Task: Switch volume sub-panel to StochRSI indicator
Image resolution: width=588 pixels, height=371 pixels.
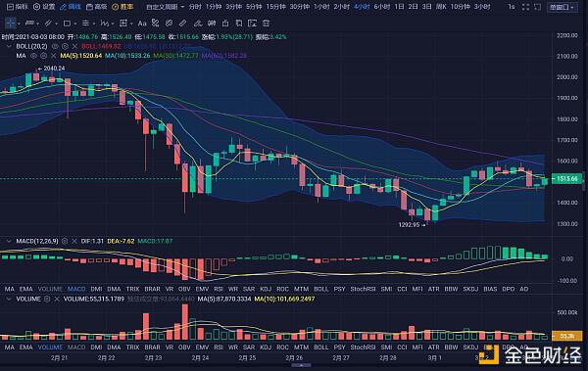Action: click(x=363, y=348)
